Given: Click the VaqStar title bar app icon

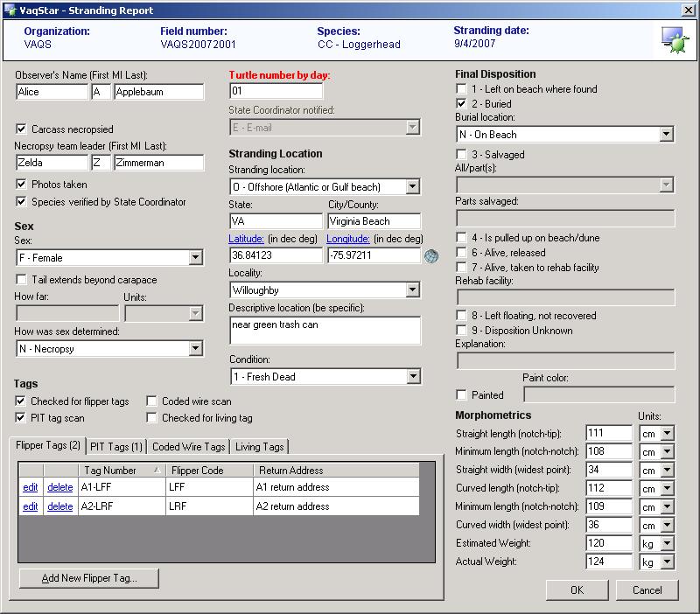Looking at the screenshot, I should coord(10,10).
